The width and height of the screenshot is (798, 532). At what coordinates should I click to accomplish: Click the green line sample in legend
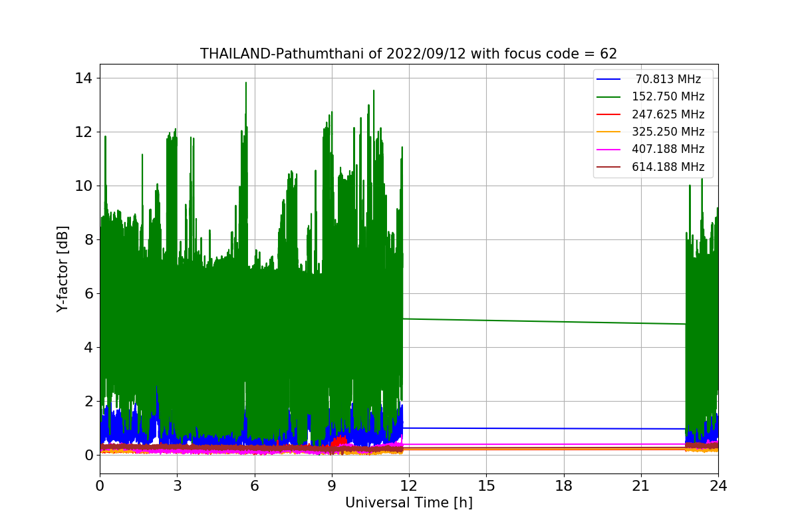click(x=609, y=97)
